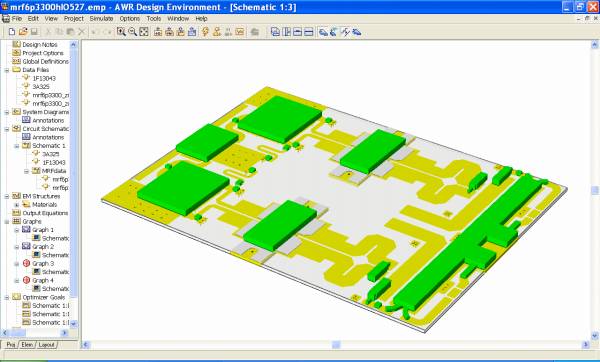Click the Open Project folder icon
The image size is (600, 362).
pyautogui.click(x=23, y=32)
